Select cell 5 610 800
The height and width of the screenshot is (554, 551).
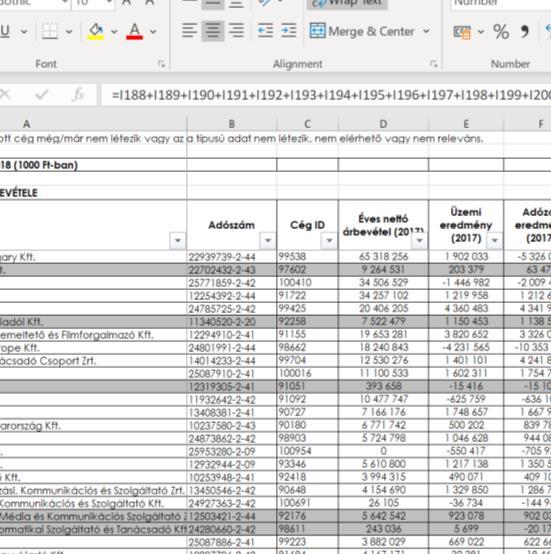pyautogui.click(x=383, y=464)
